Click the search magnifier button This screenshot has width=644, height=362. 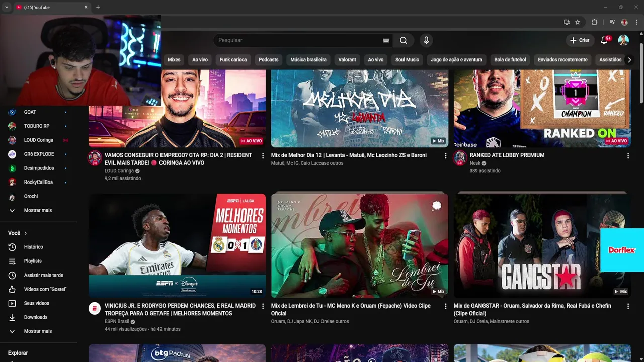pyautogui.click(x=404, y=40)
